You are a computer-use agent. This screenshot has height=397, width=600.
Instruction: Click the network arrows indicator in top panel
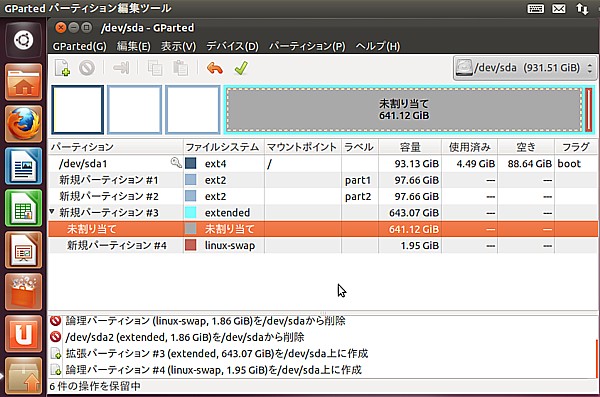pos(582,8)
